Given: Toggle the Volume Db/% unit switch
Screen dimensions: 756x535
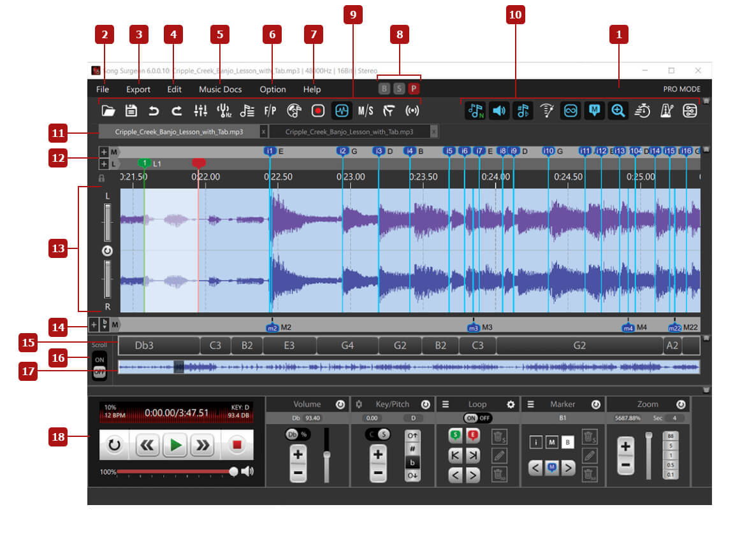Looking at the screenshot, I should [x=296, y=434].
